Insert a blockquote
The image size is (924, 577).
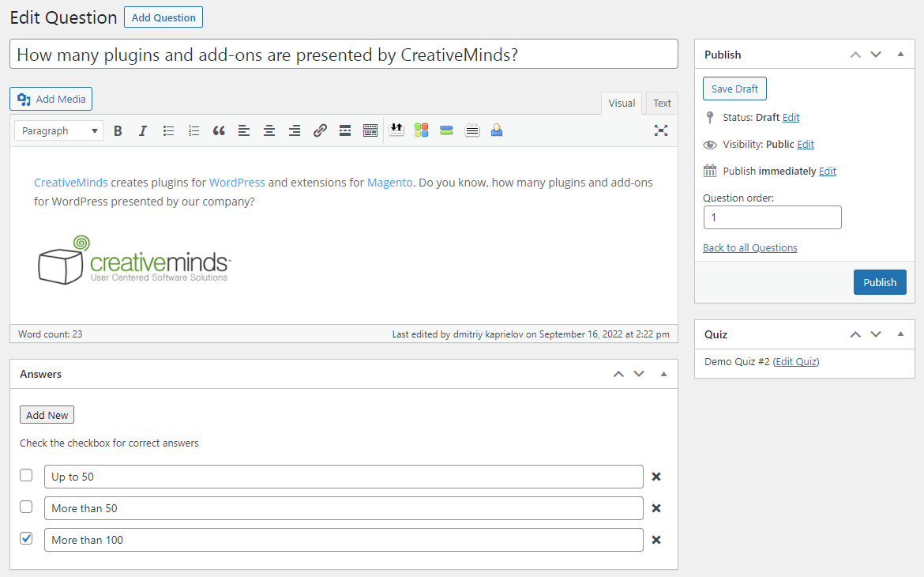click(x=219, y=131)
